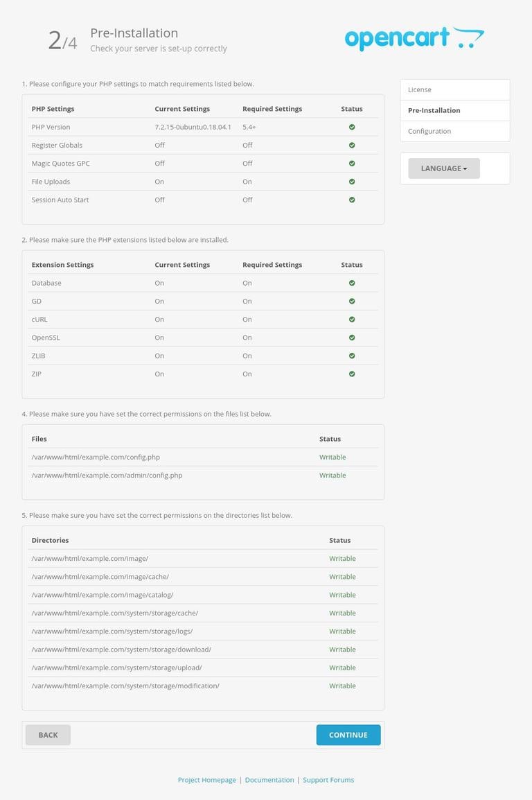Click the checkmark beside Session Auto Start

352,200
